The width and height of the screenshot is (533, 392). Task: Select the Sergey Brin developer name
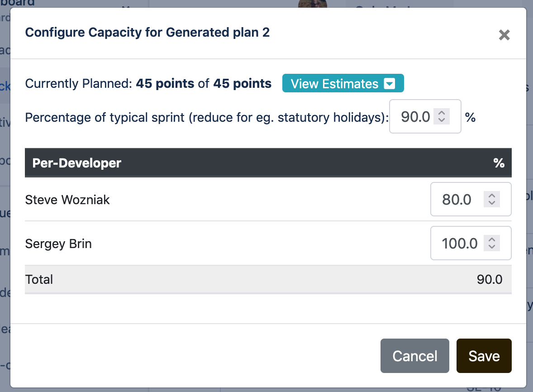58,244
